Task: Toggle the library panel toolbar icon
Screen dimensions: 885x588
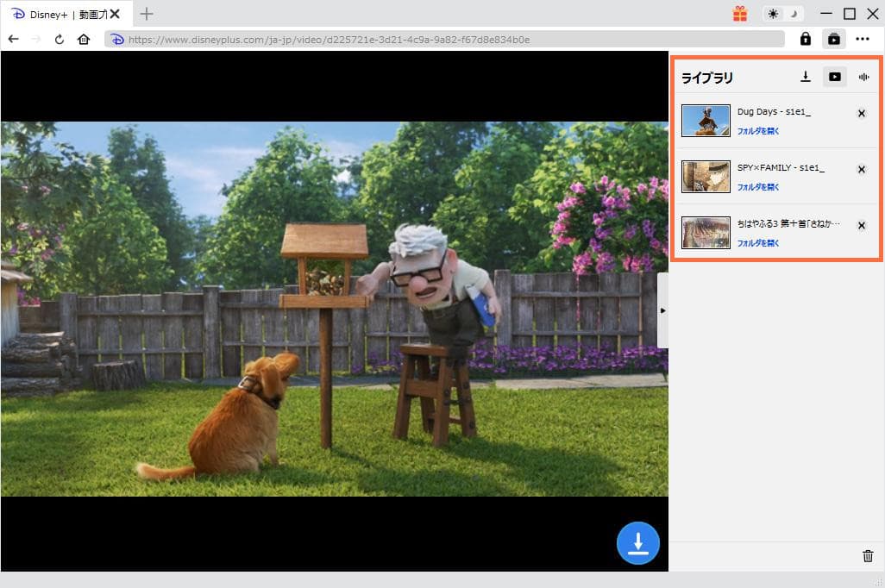Action: pos(833,39)
